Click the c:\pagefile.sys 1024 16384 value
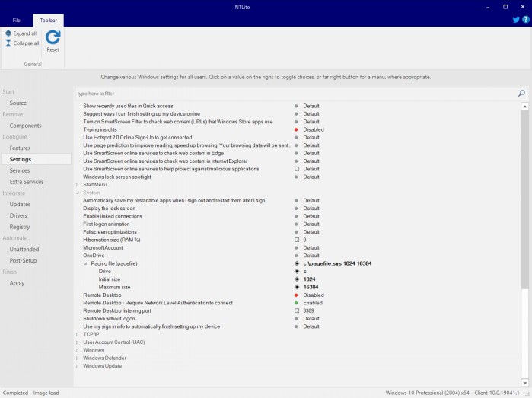Image resolution: width=532 pixels, height=398 pixels. [x=337, y=263]
